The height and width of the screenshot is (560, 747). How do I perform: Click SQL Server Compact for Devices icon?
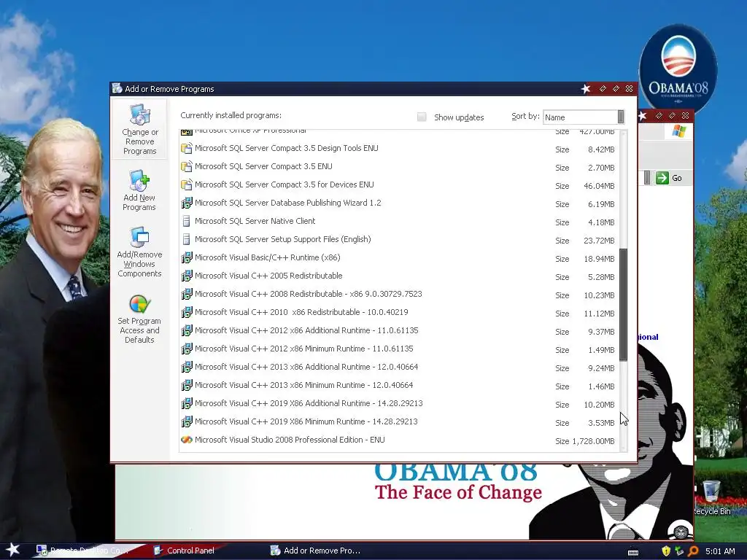(x=187, y=184)
